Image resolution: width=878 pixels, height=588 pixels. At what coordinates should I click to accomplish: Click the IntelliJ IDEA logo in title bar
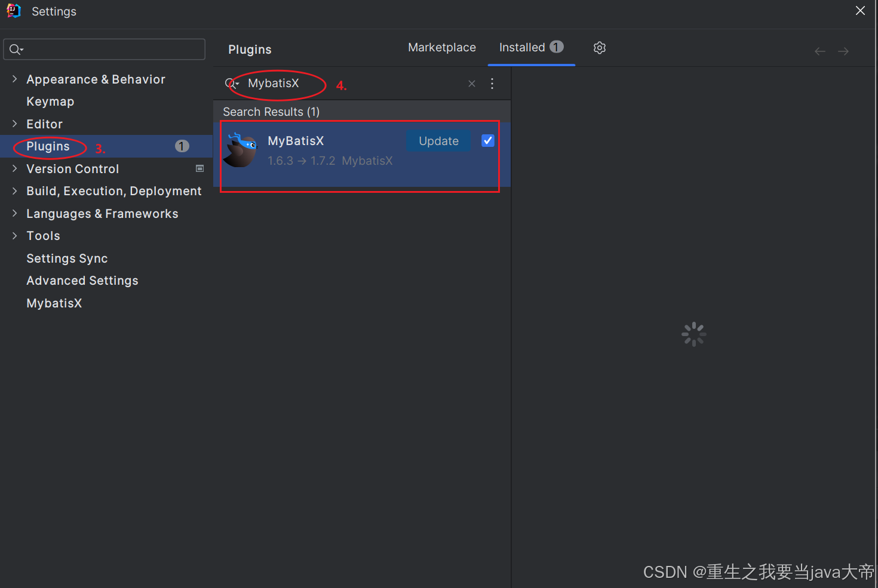[x=13, y=11]
